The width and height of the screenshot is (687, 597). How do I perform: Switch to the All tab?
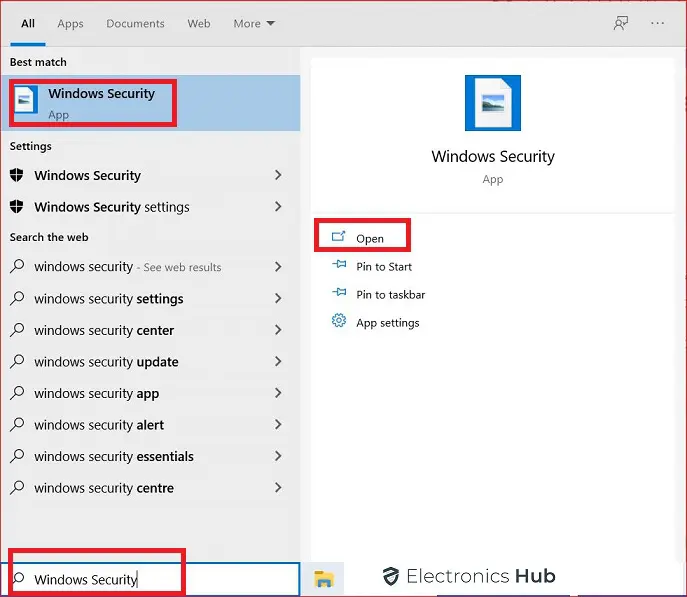click(28, 24)
